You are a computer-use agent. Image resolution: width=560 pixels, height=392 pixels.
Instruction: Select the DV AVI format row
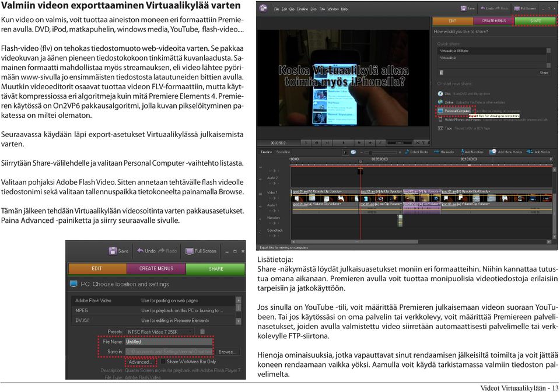click(153, 321)
